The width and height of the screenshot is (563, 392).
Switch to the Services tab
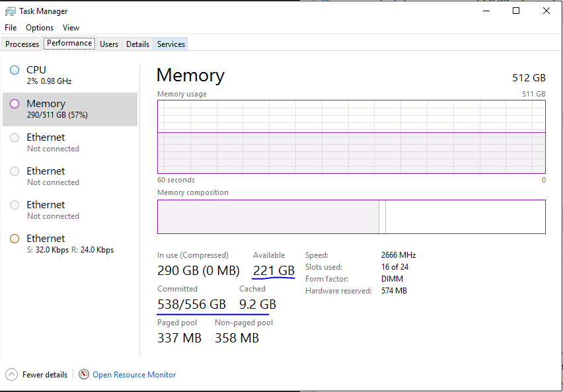pos(171,44)
